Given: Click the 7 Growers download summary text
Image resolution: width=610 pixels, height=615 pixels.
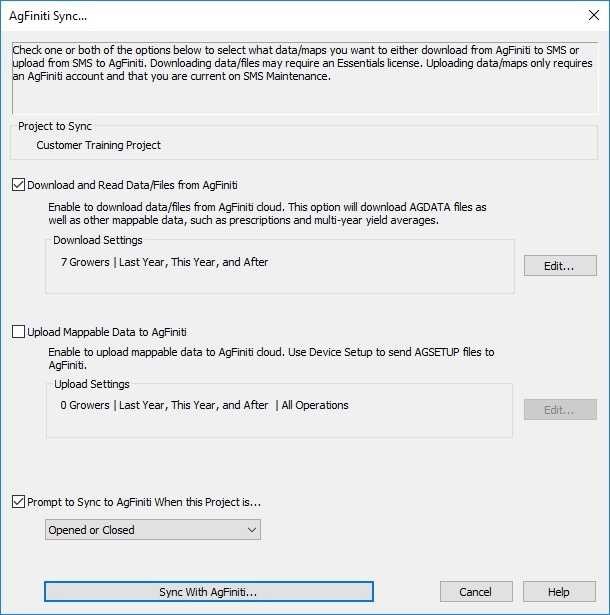Looking at the screenshot, I should 164,262.
